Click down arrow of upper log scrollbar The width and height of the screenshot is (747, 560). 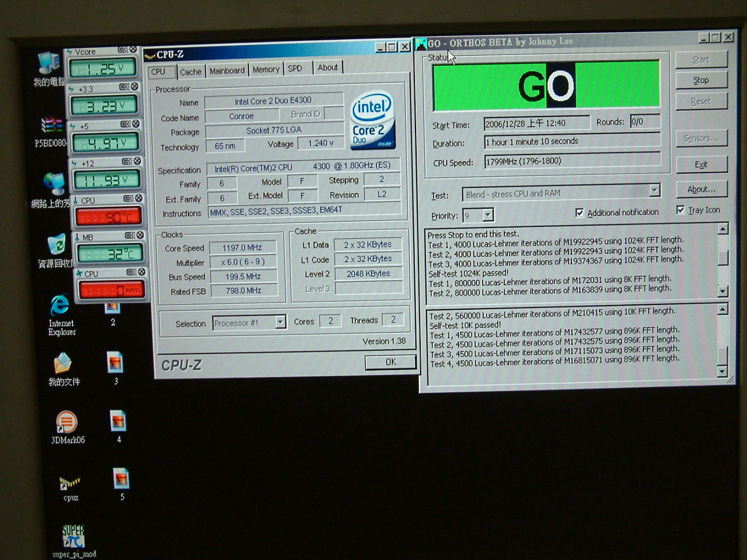[x=723, y=290]
